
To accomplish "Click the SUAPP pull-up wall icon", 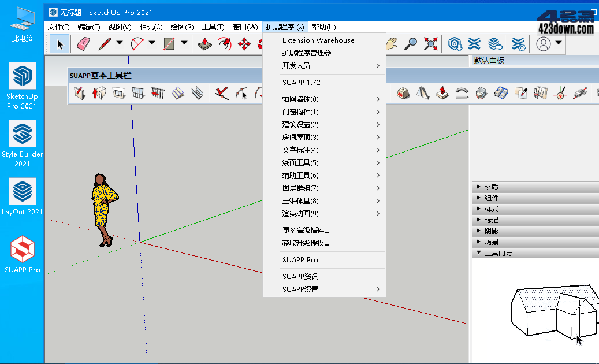I will (99, 93).
